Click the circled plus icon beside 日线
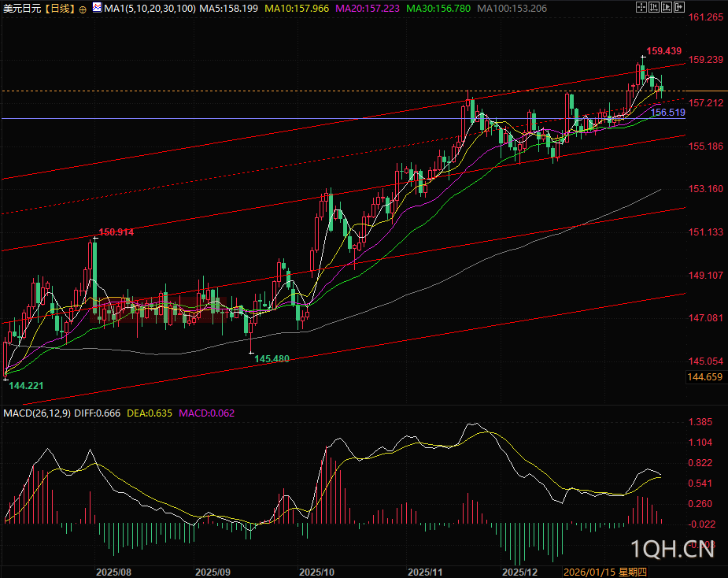 click(83, 9)
